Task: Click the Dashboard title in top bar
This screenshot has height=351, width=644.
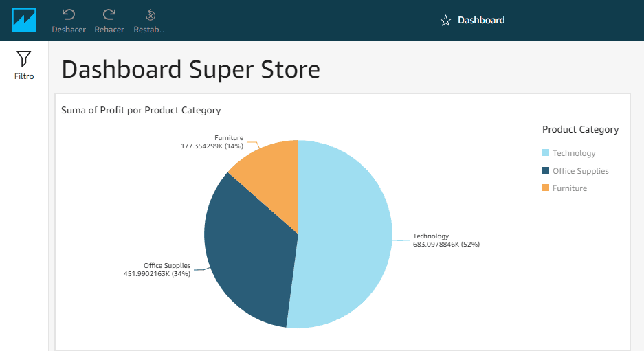Action: coord(481,21)
